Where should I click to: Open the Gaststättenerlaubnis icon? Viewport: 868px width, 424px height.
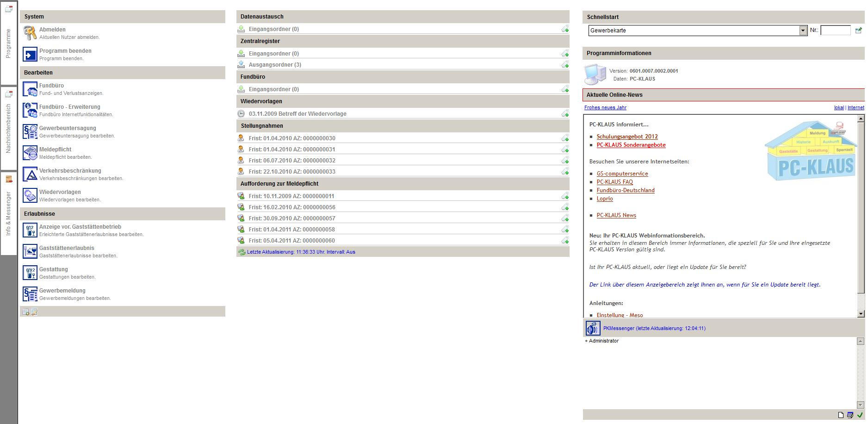click(x=30, y=251)
